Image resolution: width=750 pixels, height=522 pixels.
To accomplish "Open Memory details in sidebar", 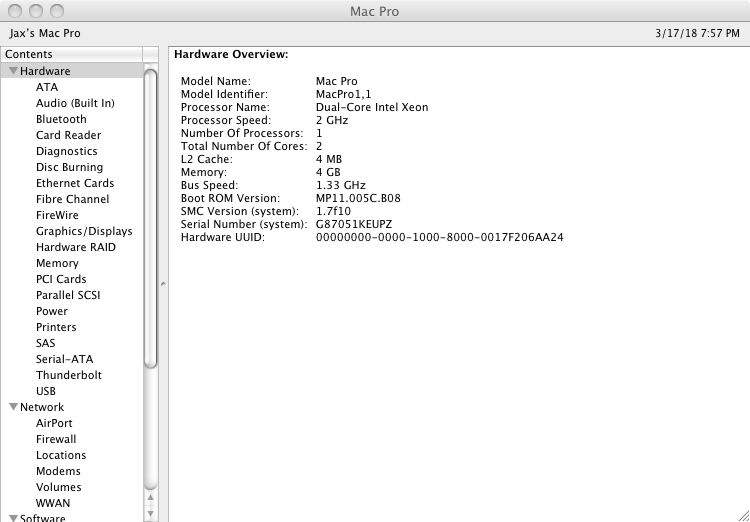I will coord(57,263).
